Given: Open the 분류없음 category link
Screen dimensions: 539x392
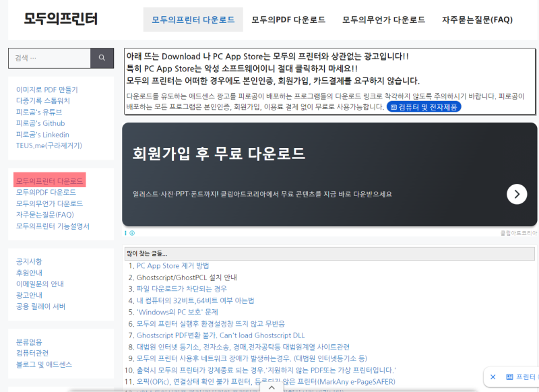Looking at the screenshot, I should [x=29, y=342].
